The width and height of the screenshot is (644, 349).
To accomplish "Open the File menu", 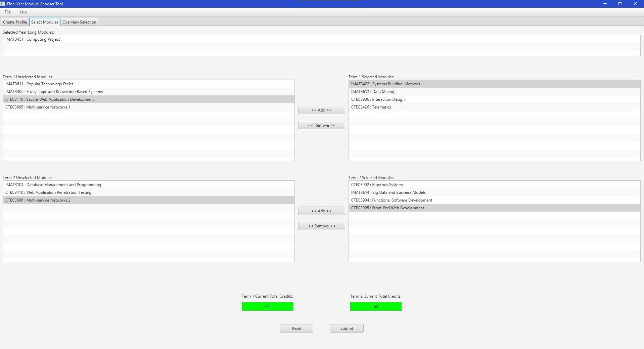I will coord(8,12).
